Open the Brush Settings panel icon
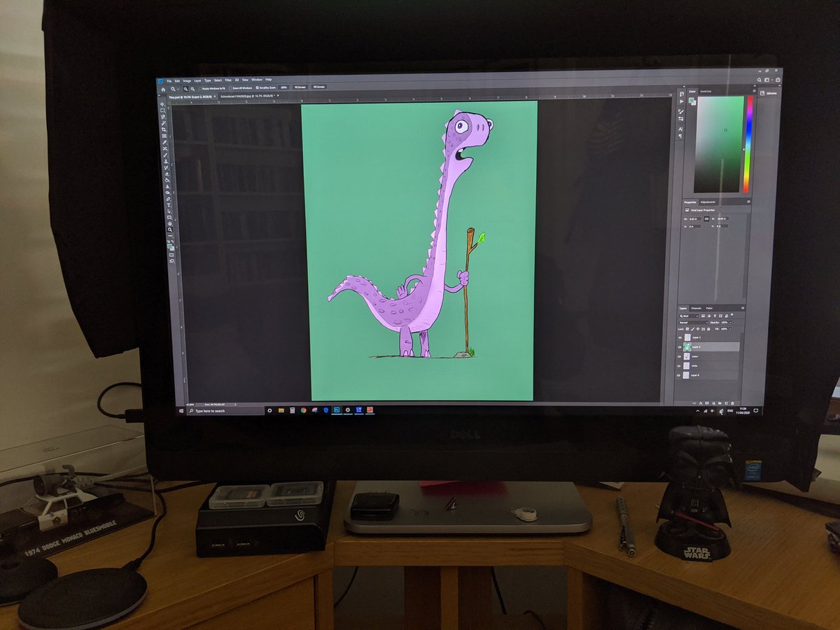Screen dimensions: 840x630 (x=681, y=111)
